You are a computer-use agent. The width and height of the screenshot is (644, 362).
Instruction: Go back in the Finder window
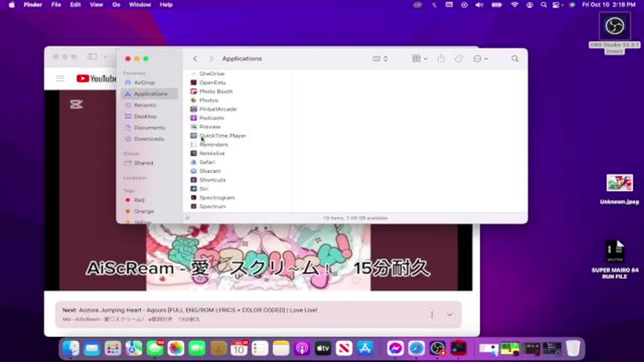coord(195,59)
